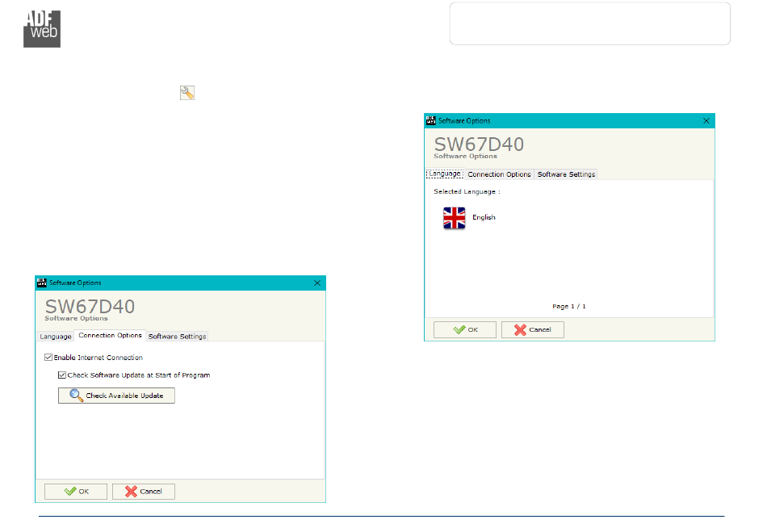Open Connection Options tab in Language window
This screenshot has width=767, height=532.
pyautogui.click(x=499, y=174)
